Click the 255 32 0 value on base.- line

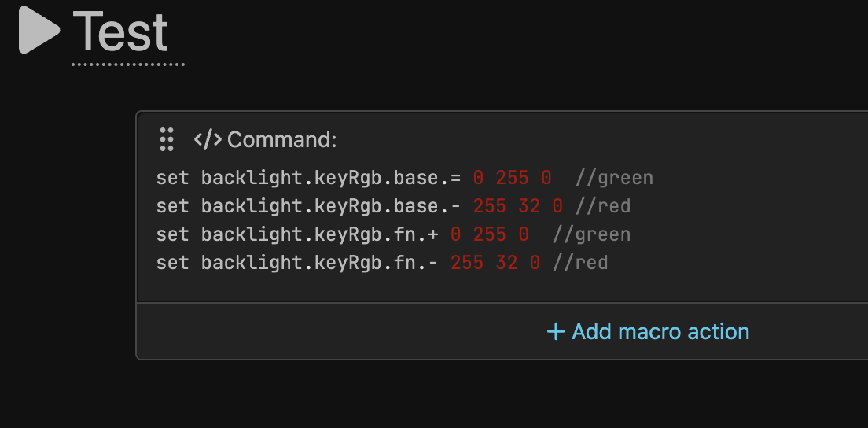[x=517, y=206]
